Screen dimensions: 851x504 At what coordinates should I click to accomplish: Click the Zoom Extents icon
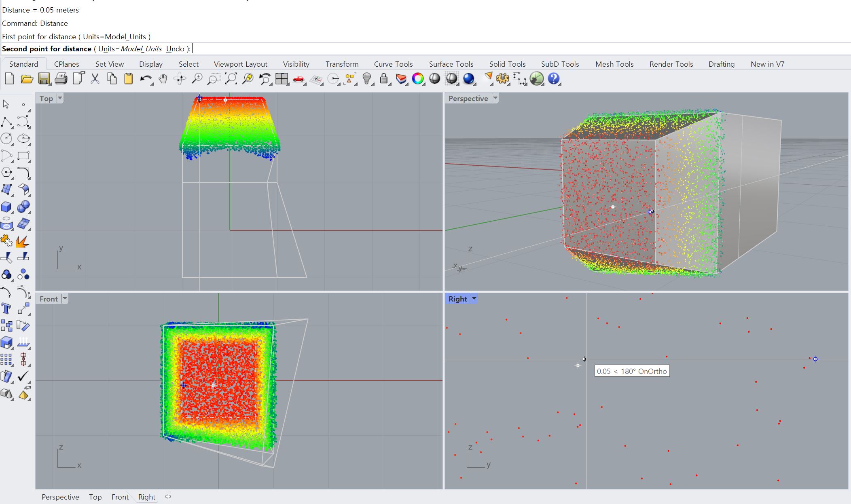tap(231, 78)
